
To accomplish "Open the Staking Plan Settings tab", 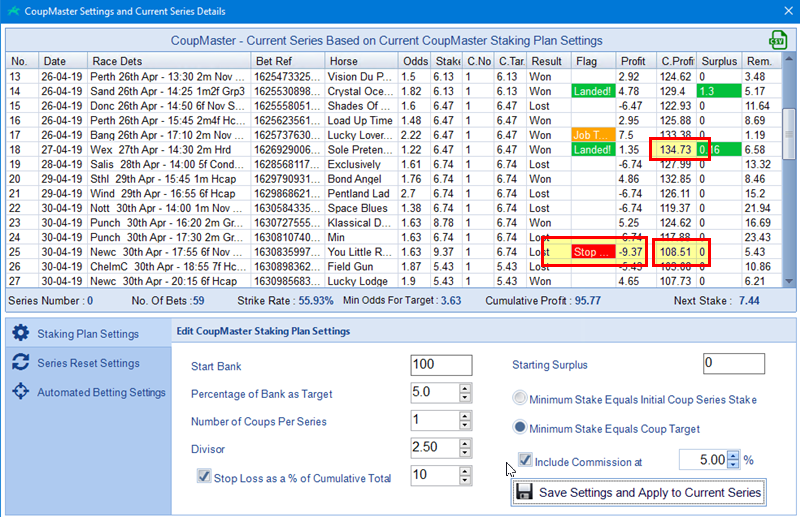I will click(89, 333).
